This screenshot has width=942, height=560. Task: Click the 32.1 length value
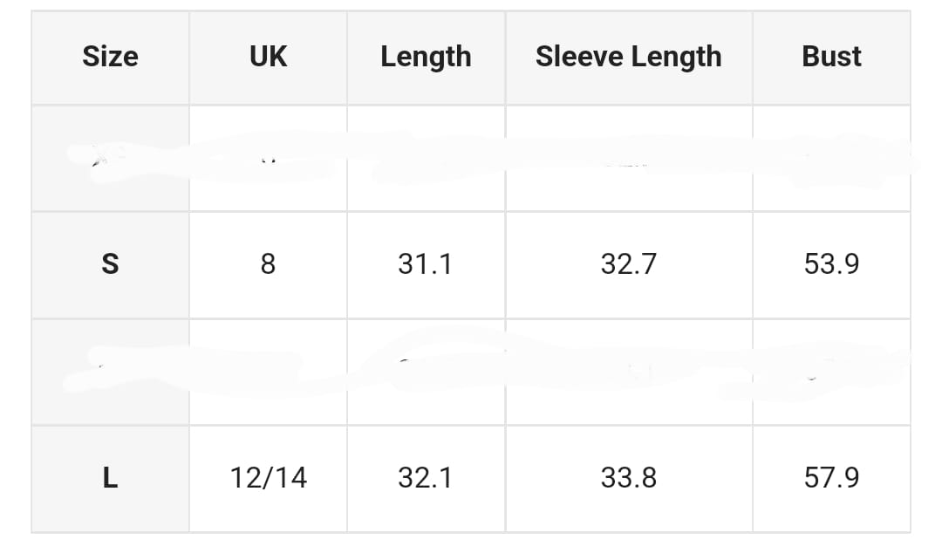[426, 478]
